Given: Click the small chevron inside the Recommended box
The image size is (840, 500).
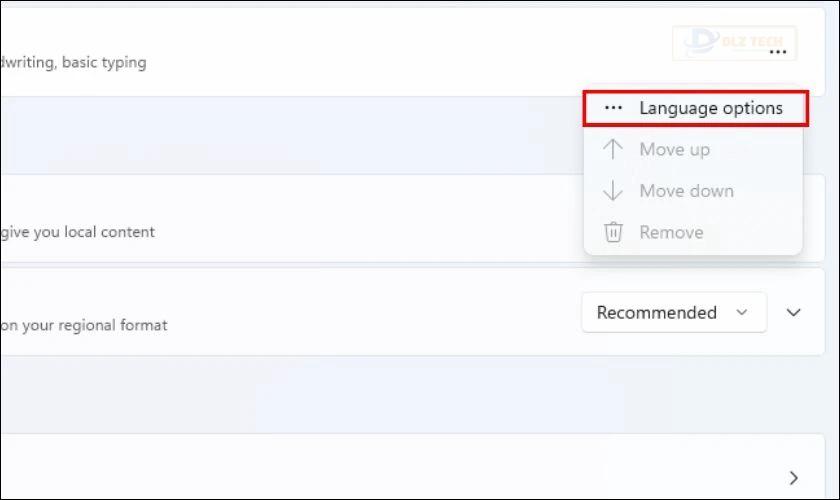Looking at the screenshot, I should point(741,312).
